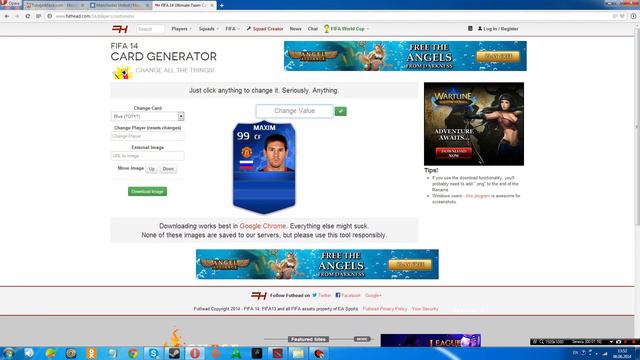Click the footer Futhead logo
The height and width of the screenshot is (360, 640).
[x=259, y=296]
